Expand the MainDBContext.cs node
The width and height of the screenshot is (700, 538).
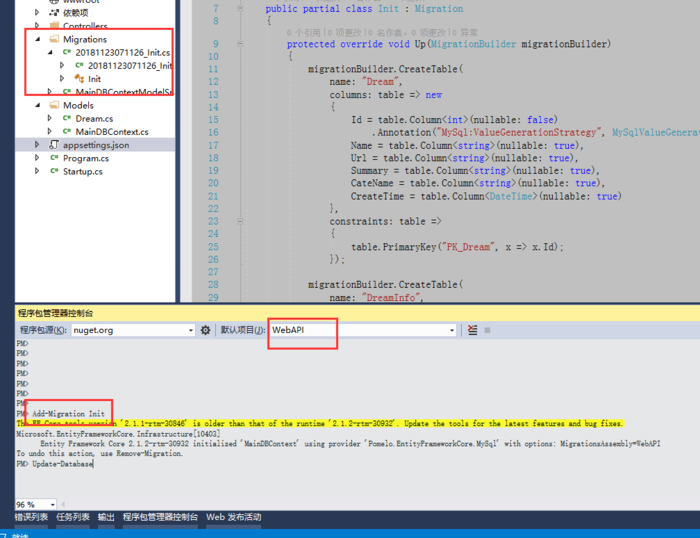pos(50,131)
